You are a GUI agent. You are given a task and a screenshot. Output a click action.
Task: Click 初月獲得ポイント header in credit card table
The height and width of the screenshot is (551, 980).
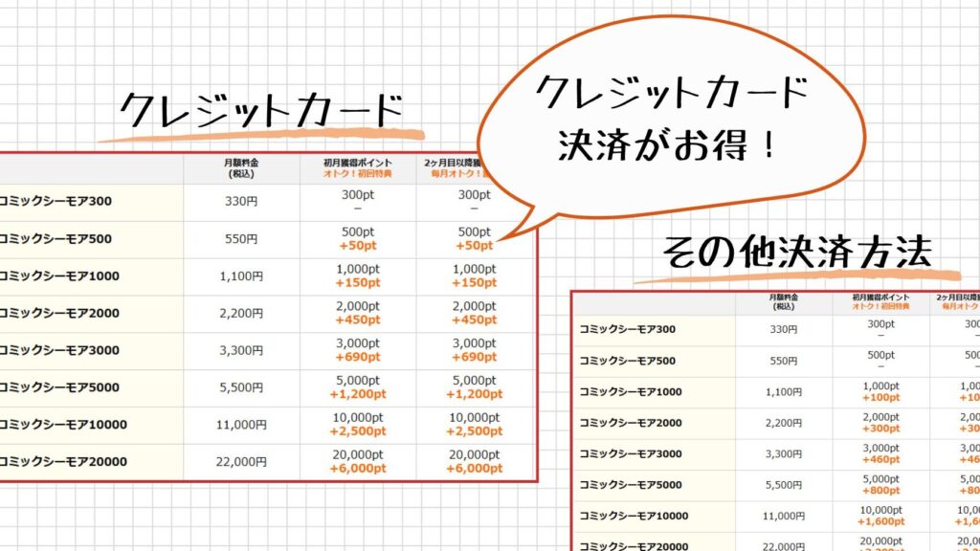[x=359, y=164]
